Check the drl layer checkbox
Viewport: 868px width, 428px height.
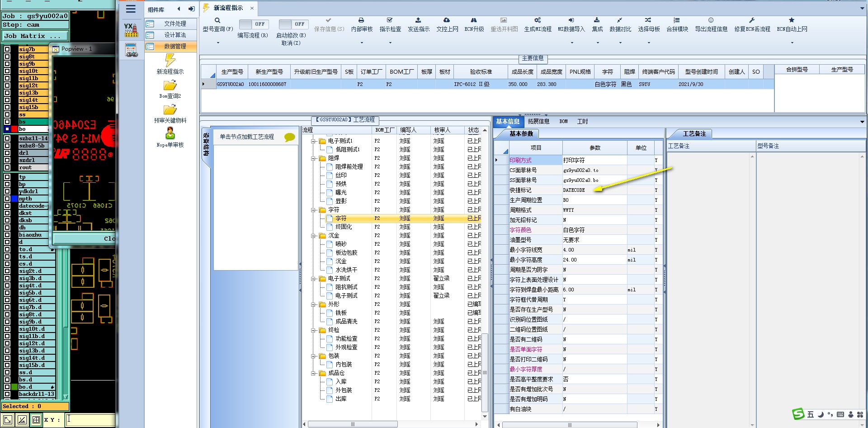(7, 153)
